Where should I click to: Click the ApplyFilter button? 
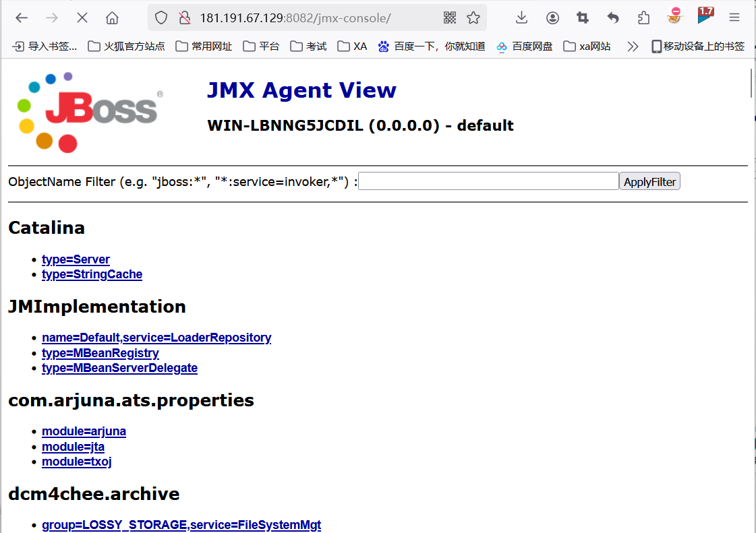click(x=649, y=181)
